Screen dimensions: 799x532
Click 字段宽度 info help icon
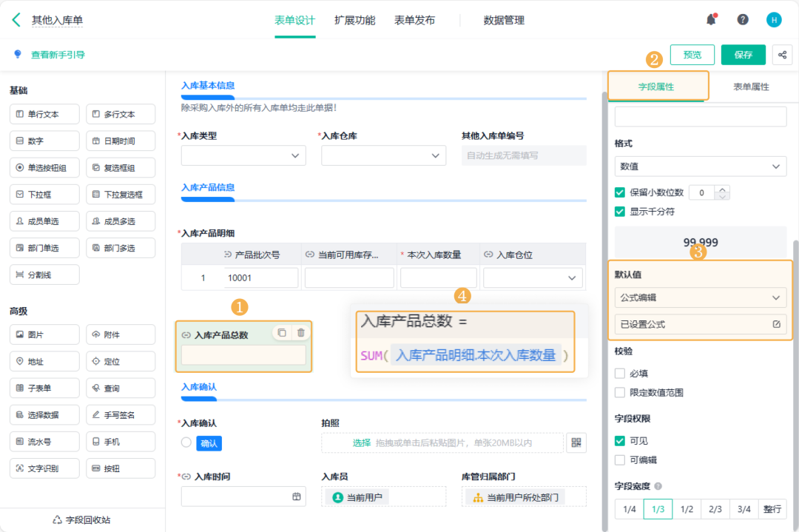tap(658, 486)
